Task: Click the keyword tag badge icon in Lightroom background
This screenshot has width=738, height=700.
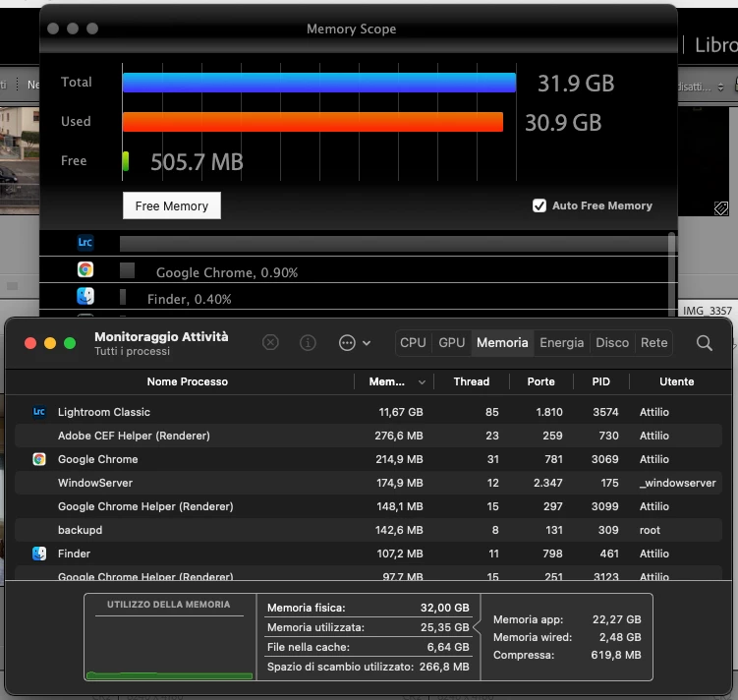Action: tap(721, 208)
